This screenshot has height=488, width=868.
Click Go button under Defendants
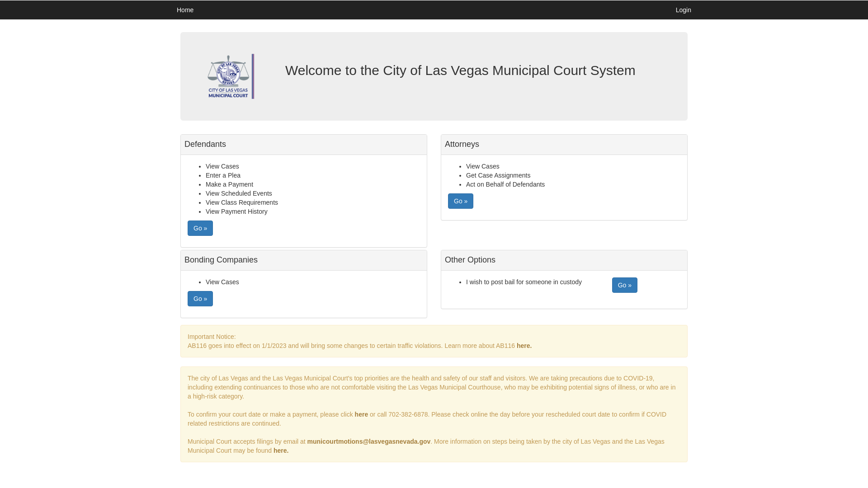tap(200, 228)
